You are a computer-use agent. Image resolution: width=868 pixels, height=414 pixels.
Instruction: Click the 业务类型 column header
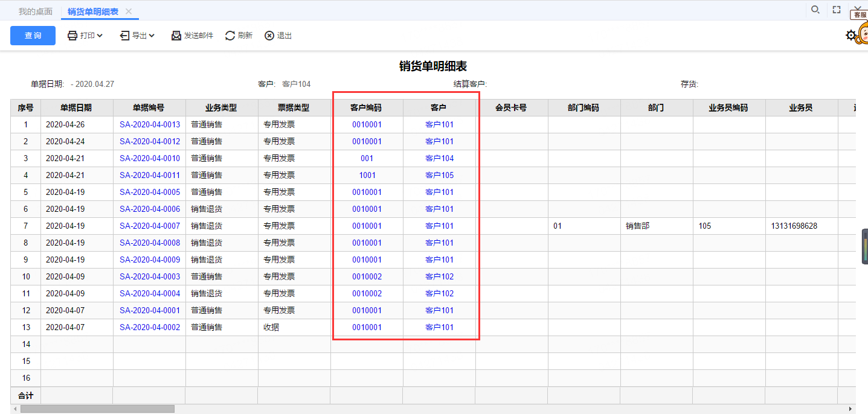[x=222, y=108]
